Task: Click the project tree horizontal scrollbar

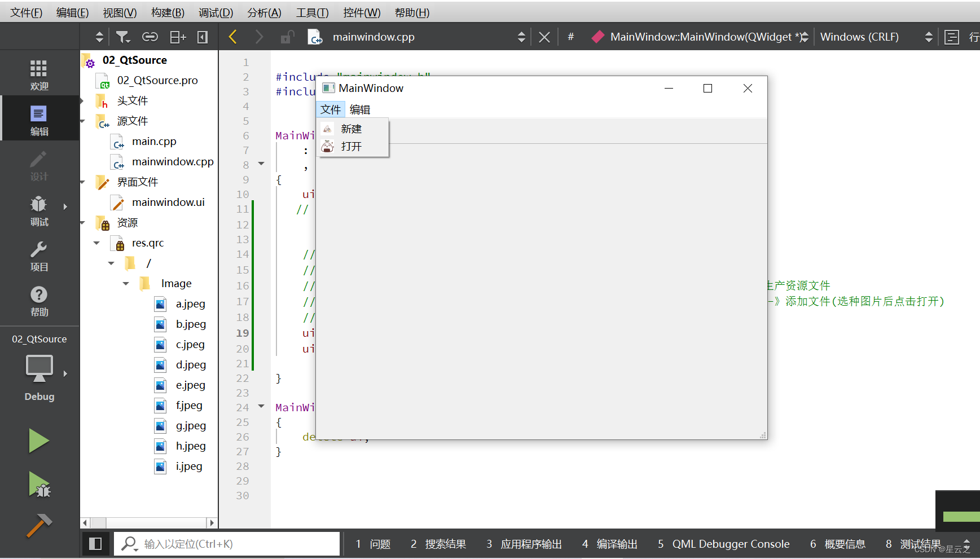Action: point(149,523)
